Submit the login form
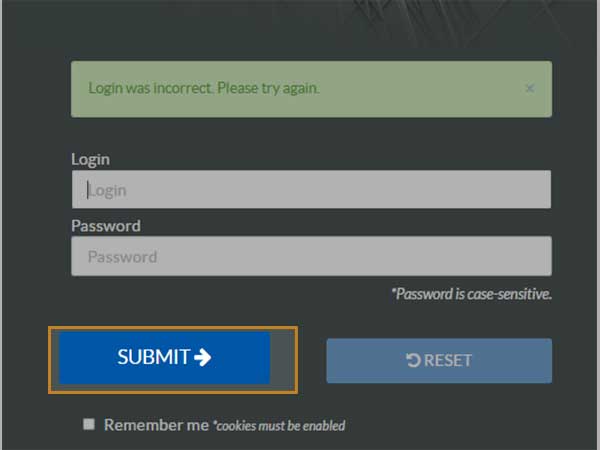The height and width of the screenshot is (450, 600). [x=165, y=358]
